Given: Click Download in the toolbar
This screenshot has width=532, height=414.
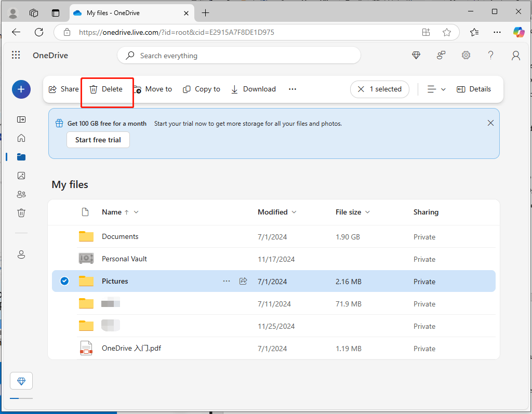Looking at the screenshot, I should (254, 89).
